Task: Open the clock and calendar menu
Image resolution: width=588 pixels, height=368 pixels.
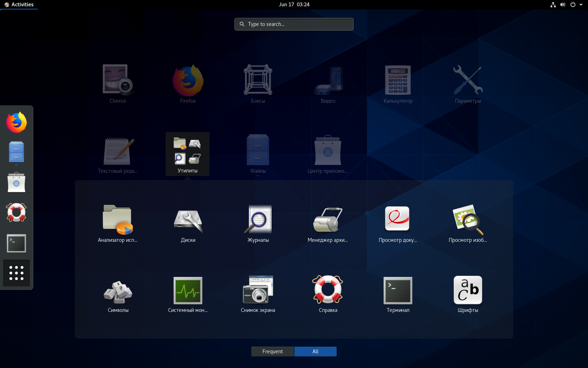Action: (294, 5)
